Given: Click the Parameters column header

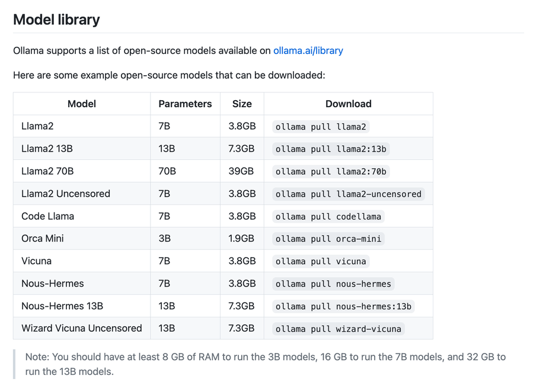Looking at the screenshot, I should point(185,104).
